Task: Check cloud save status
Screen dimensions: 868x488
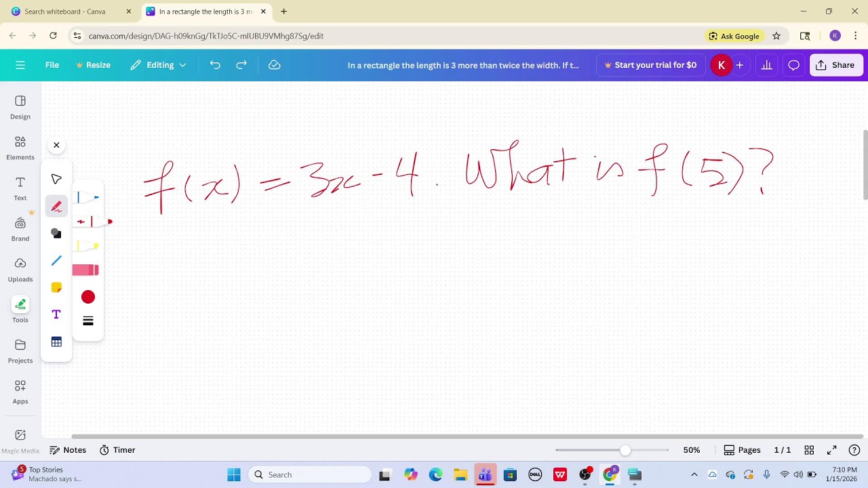Action: pyautogui.click(x=275, y=65)
